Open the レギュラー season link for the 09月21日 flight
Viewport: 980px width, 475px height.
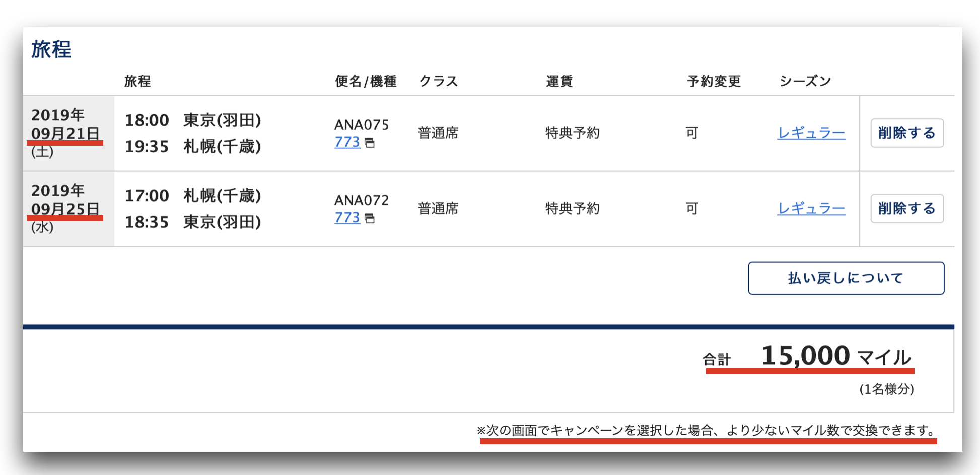(811, 133)
